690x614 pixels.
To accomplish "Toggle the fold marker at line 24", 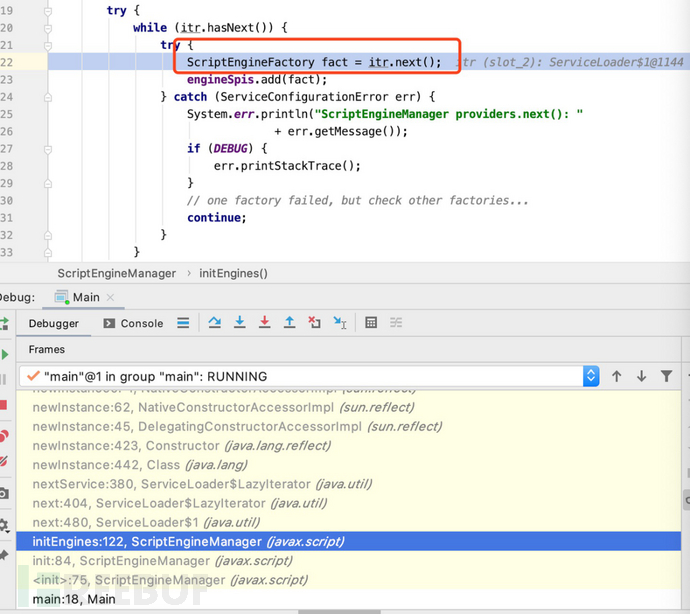I will coord(48,97).
